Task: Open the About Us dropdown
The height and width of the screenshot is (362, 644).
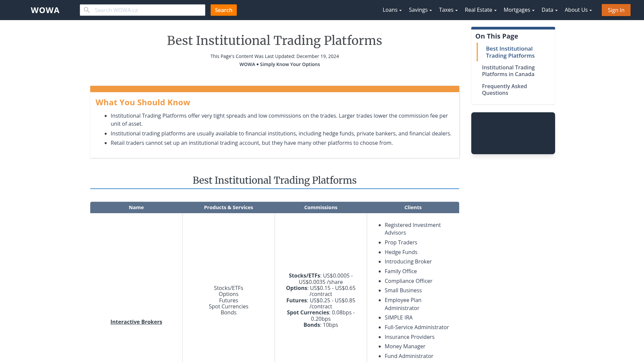Action: (x=578, y=10)
